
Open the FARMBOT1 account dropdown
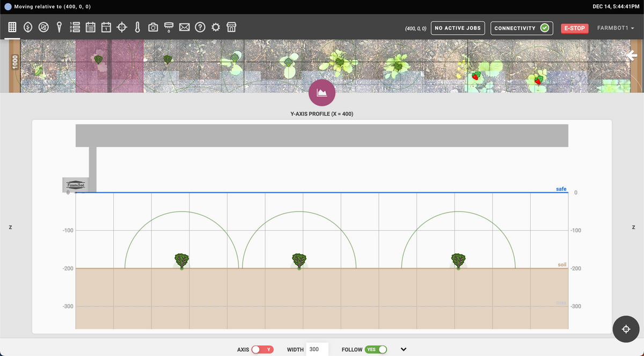point(616,28)
